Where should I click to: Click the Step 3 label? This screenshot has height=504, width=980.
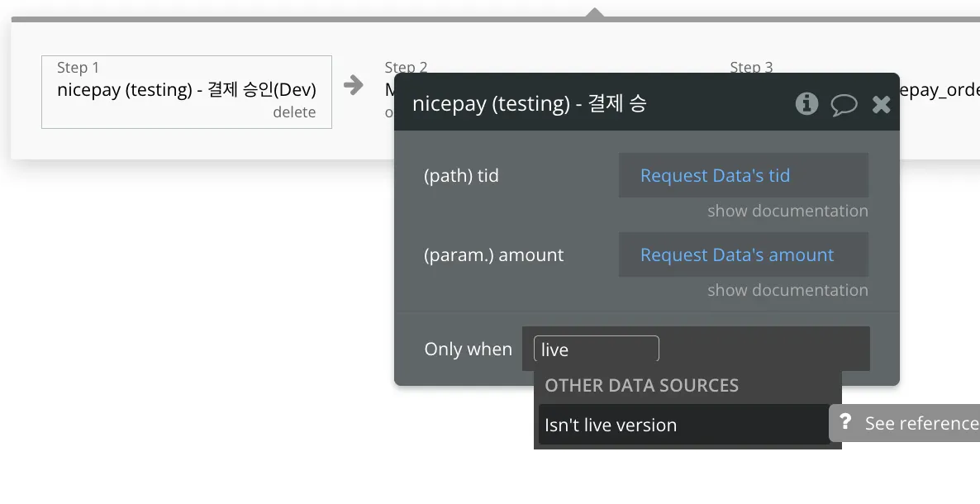(751, 67)
